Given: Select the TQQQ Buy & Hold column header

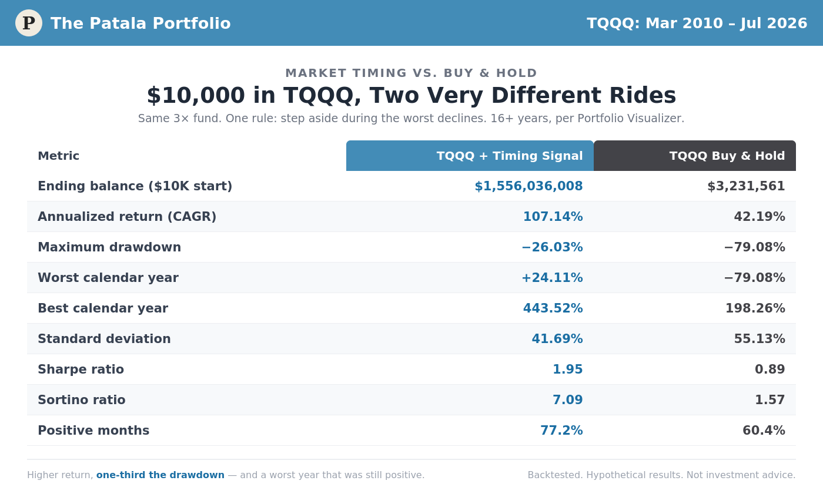Looking at the screenshot, I should click(695, 156).
